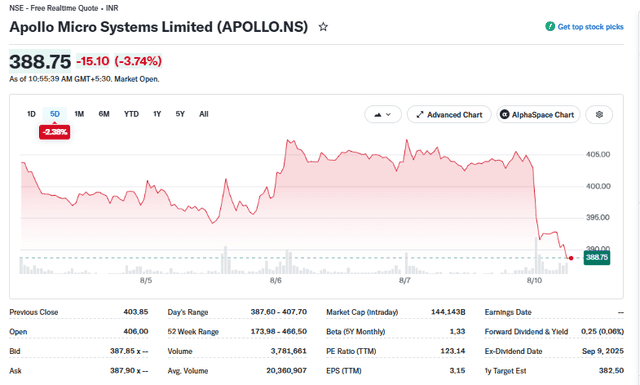Select the 1D time range

(31, 114)
